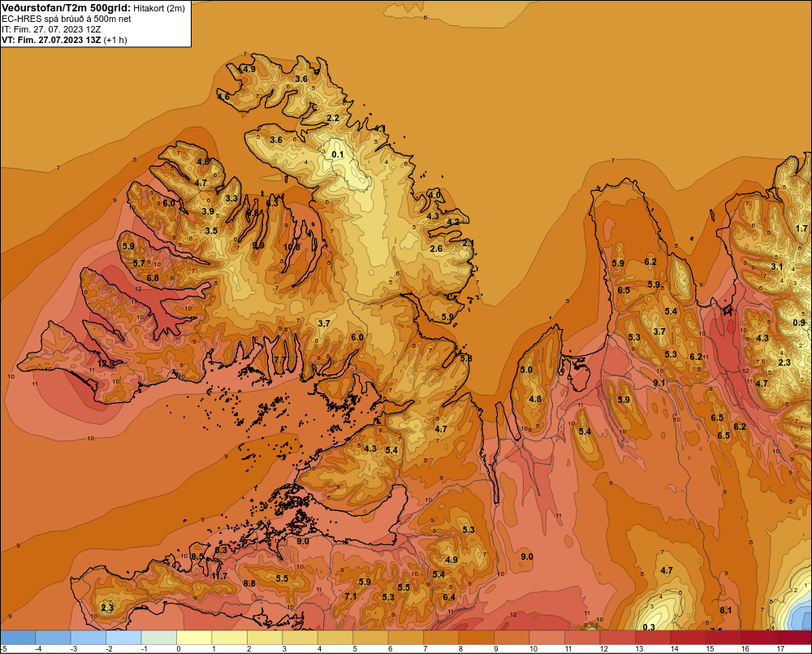Click the 'Hitakort (2m)' header label

tap(159, 8)
